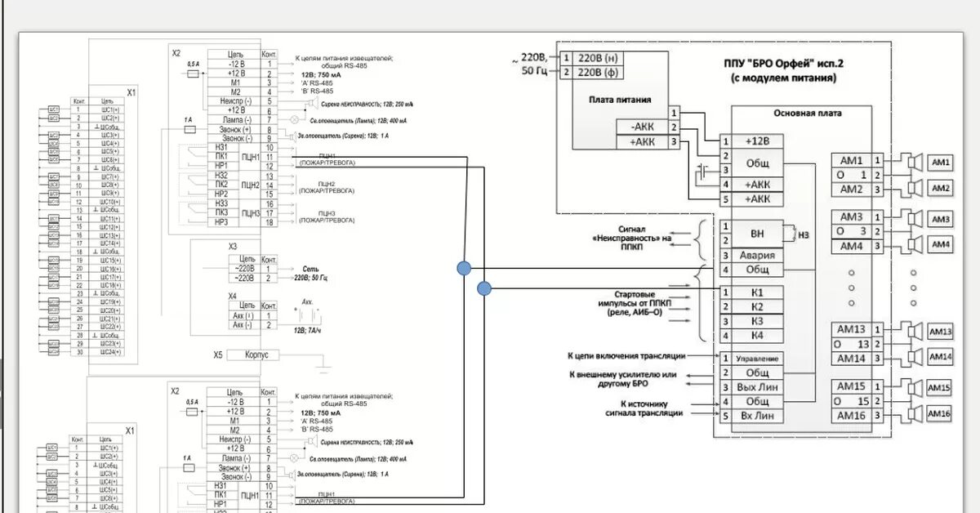Select the Корпус cell
This screenshot has width=980, height=513.
(255, 355)
